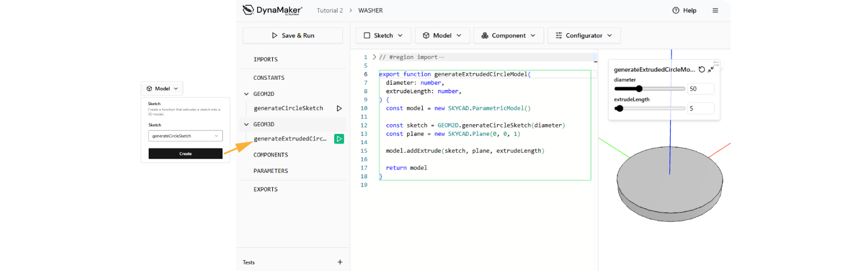
Task: Open the hamburger menu in the header
Action: pos(715,10)
